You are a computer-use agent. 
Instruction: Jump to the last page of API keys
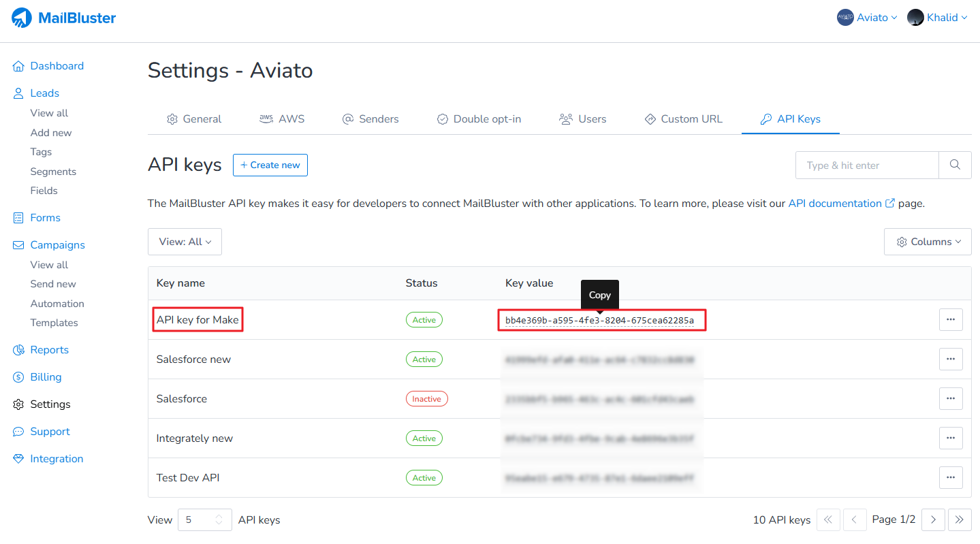pos(959,519)
